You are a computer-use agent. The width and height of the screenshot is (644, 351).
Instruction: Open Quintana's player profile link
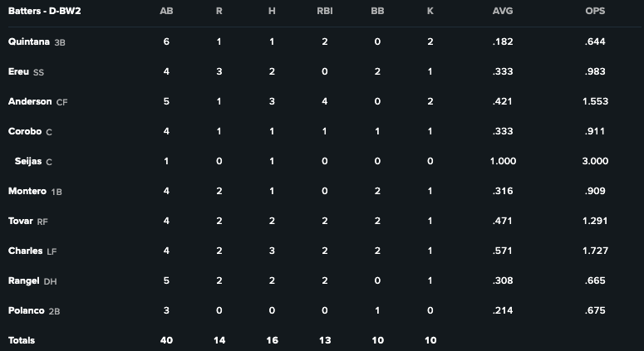click(x=29, y=41)
